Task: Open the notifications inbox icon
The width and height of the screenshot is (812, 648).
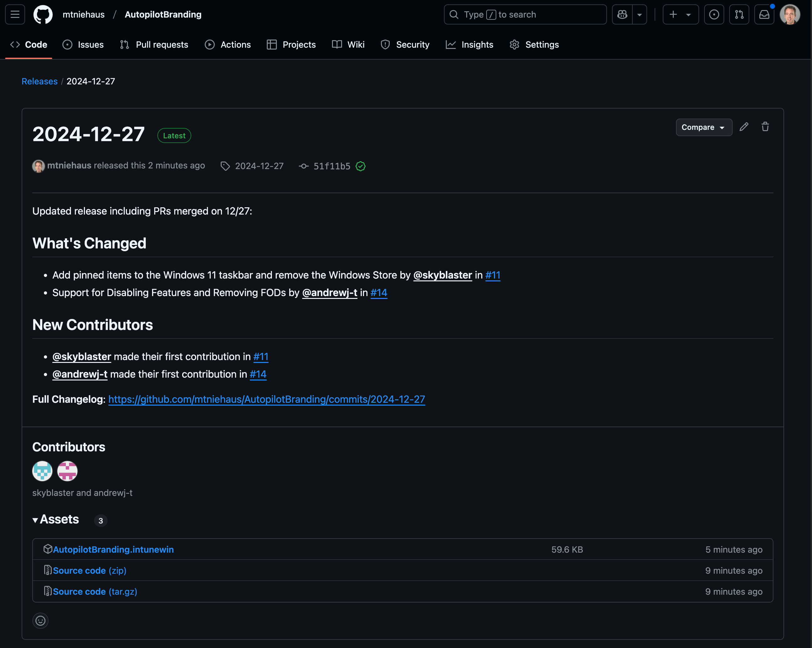Action: pos(764,15)
